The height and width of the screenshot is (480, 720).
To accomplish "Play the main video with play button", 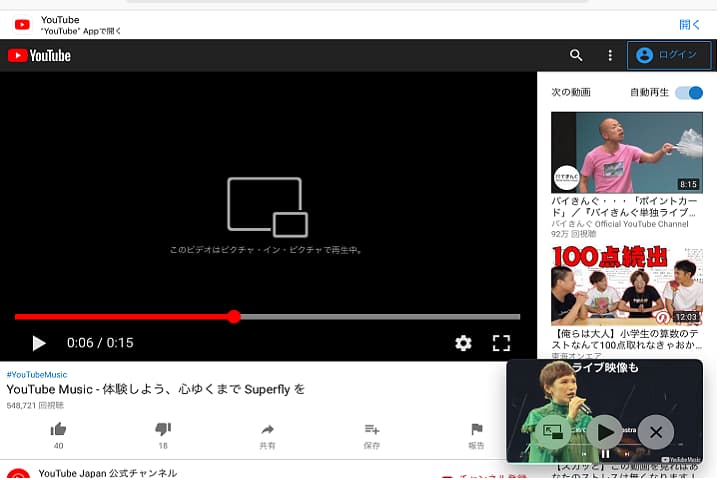I will (x=39, y=343).
